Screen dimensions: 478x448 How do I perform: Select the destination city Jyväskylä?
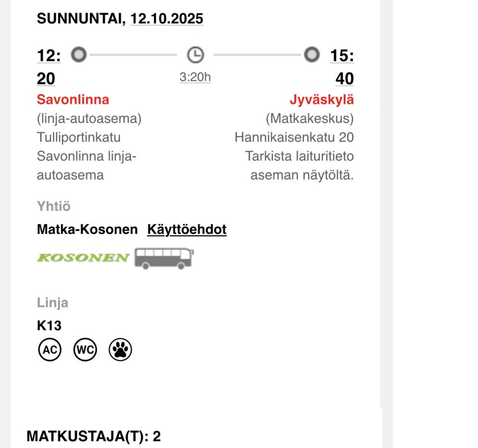click(x=322, y=99)
